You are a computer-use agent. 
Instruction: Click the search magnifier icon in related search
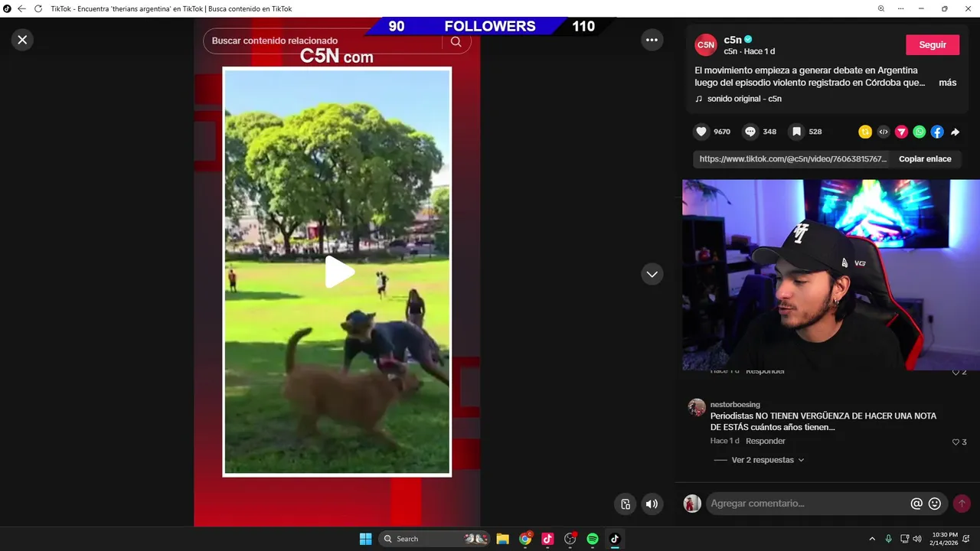point(456,41)
